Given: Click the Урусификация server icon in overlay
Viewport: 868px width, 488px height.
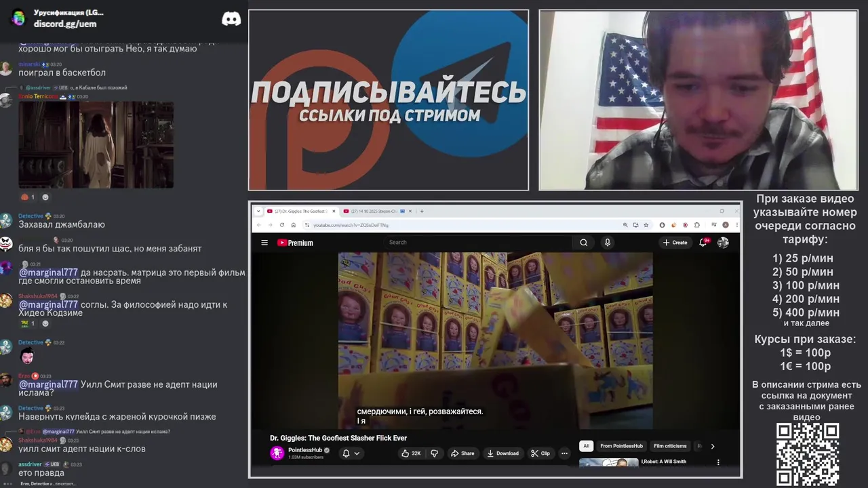Looking at the screenshot, I should pos(19,18).
